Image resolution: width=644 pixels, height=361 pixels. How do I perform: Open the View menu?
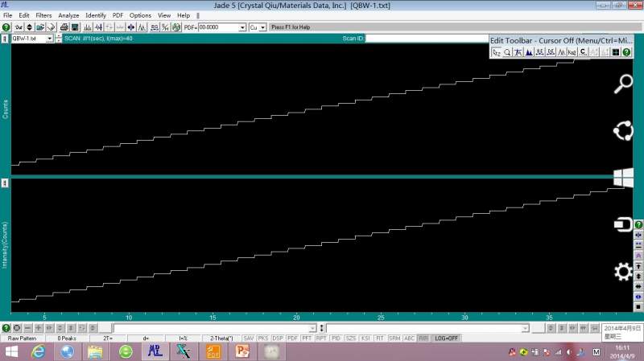(164, 15)
